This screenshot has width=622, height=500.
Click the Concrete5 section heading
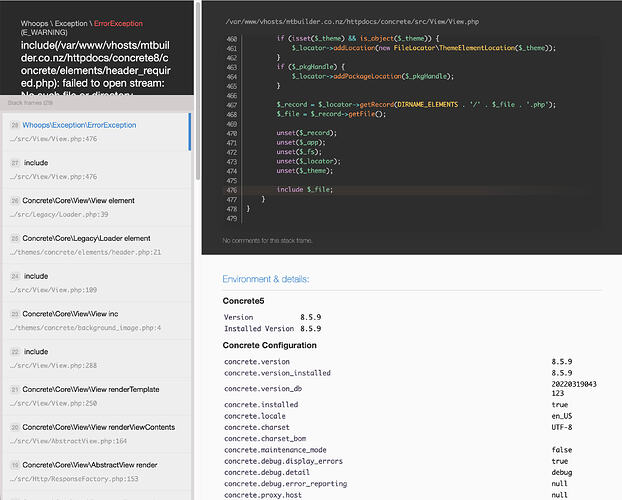[246, 300]
